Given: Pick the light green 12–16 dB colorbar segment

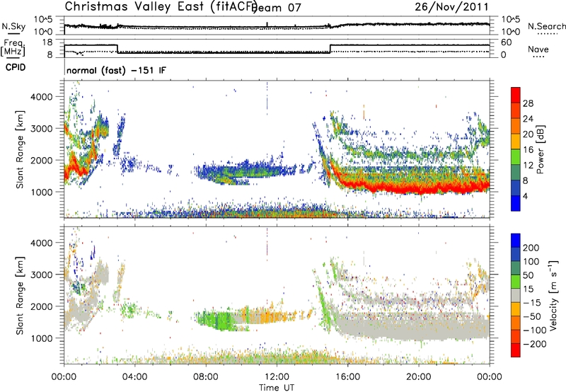Looking at the screenshot, I should tap(516, 156).
